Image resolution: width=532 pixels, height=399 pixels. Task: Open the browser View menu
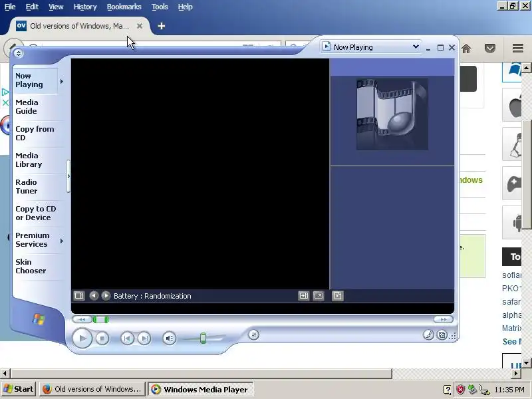coord(56,7)
